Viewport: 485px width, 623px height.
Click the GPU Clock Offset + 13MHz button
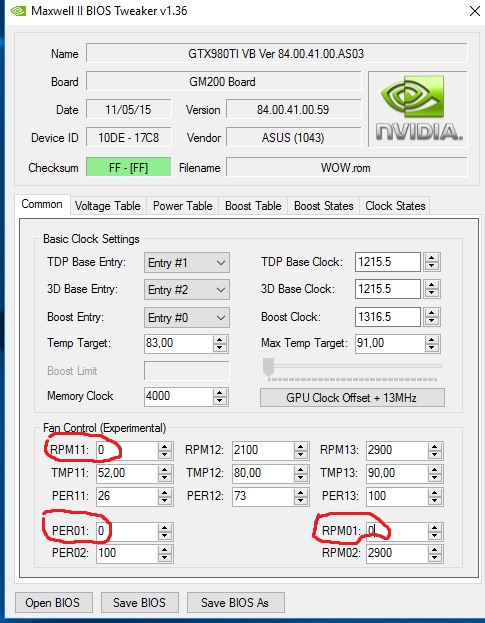[352, 398]
